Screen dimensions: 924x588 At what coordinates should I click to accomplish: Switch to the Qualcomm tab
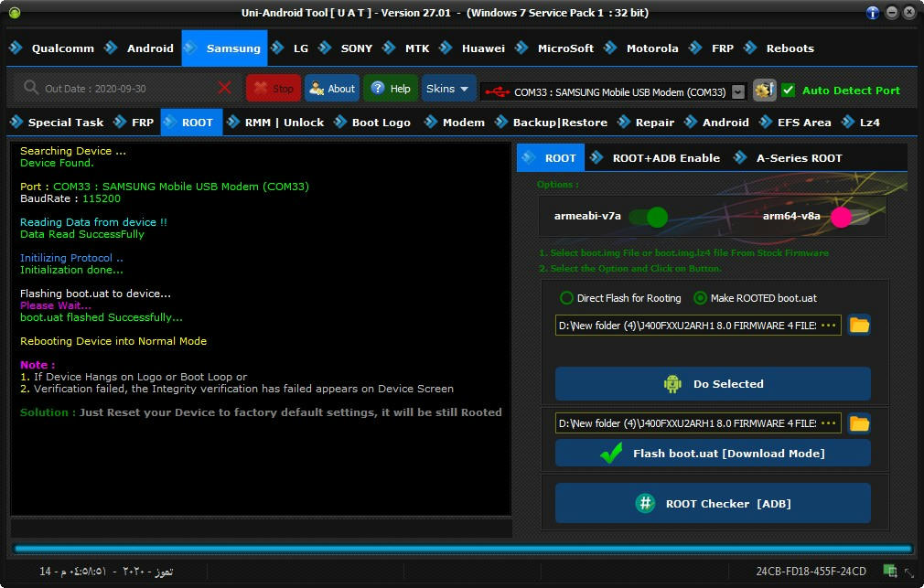coord(52,48)
